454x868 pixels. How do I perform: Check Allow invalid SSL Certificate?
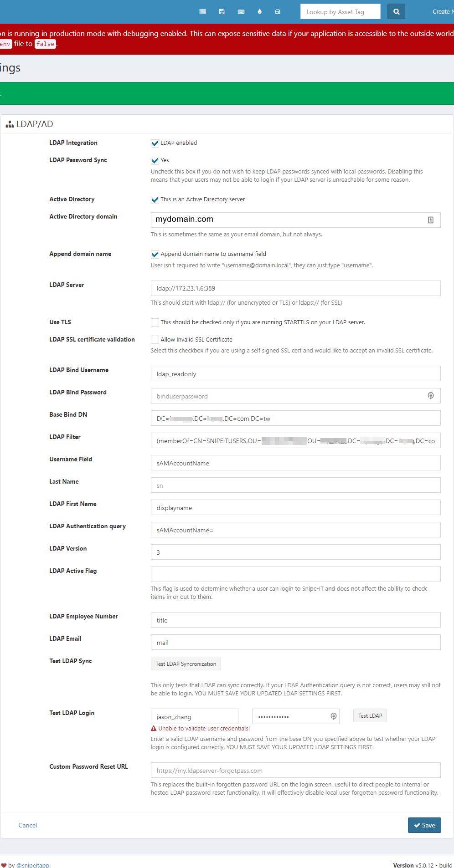pyautogui.click(x=155, y=339)
